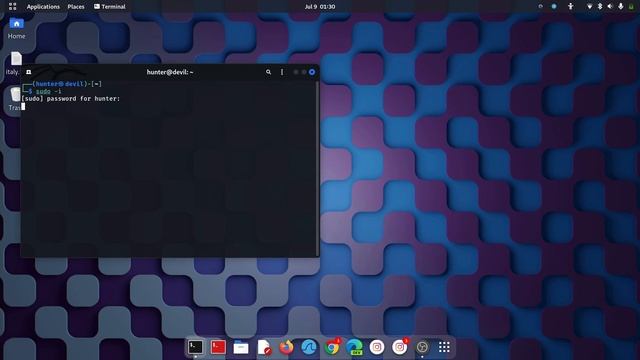
Task: Click the sudo -i command text
Action: tap(49, 91)
